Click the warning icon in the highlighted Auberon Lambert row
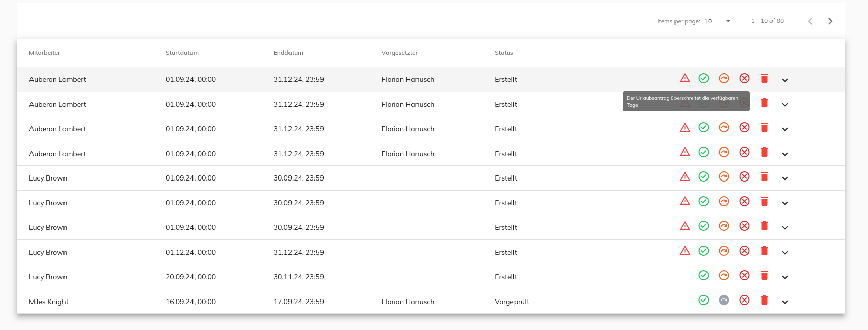Viewport: 868px width, 330px height. click(685, 78)
